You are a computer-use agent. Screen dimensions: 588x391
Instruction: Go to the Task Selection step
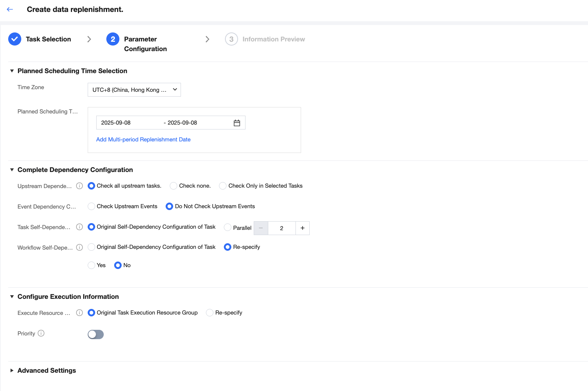click(x=48, y=39)
